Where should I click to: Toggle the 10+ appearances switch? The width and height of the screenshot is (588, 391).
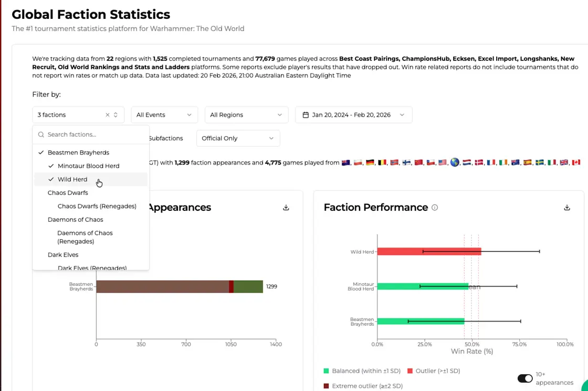(x=525, y=378)
